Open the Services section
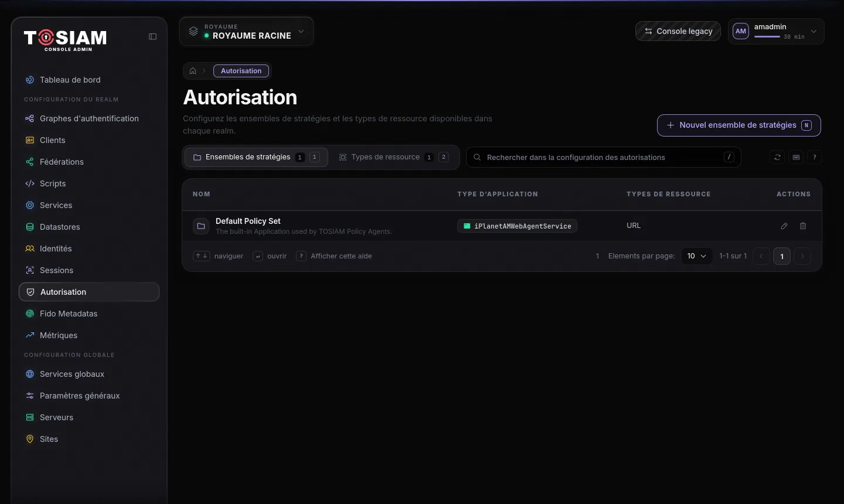 [x=89, y=205]
